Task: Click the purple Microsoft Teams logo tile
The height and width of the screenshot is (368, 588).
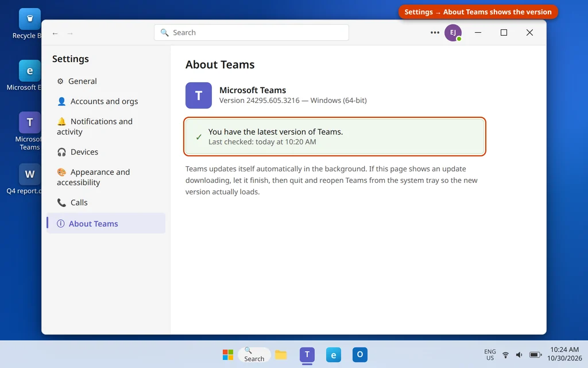Action: pos(198,95)
